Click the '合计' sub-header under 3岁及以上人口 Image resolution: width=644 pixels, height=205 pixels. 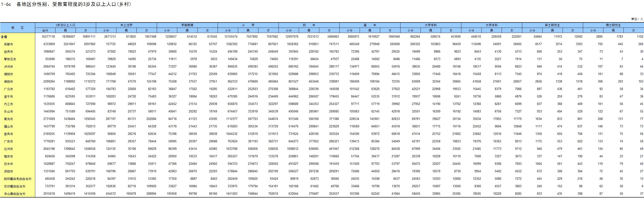point(45,30)
